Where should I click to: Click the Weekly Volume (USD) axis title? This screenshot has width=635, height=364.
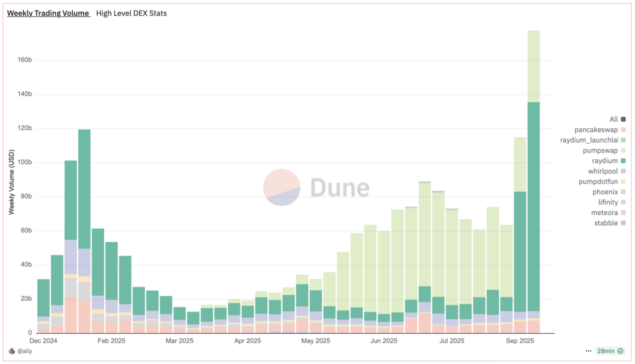11,182
